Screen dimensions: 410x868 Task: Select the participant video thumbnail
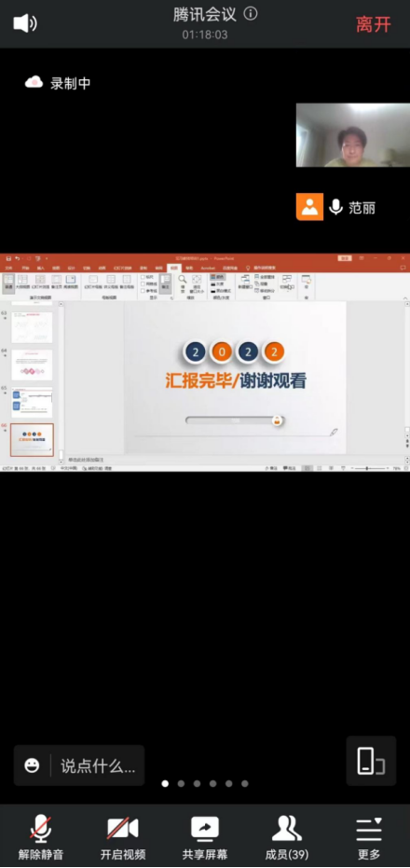coord(353,135)
